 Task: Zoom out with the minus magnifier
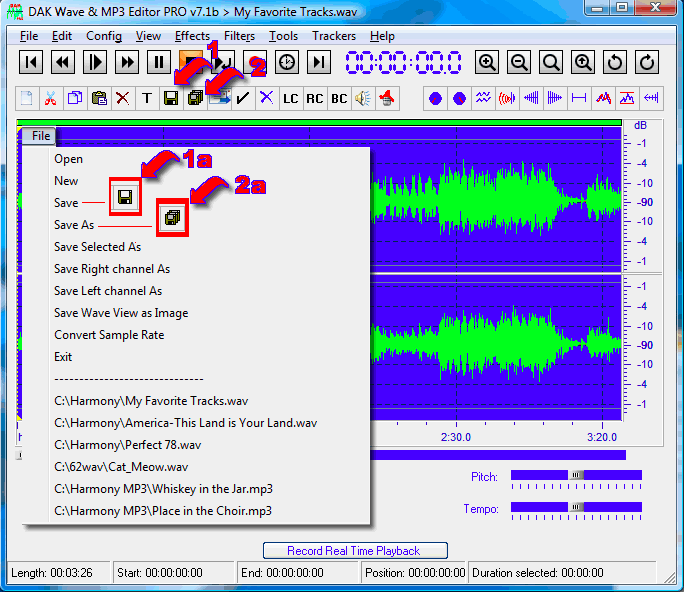(x=519, y=62)
